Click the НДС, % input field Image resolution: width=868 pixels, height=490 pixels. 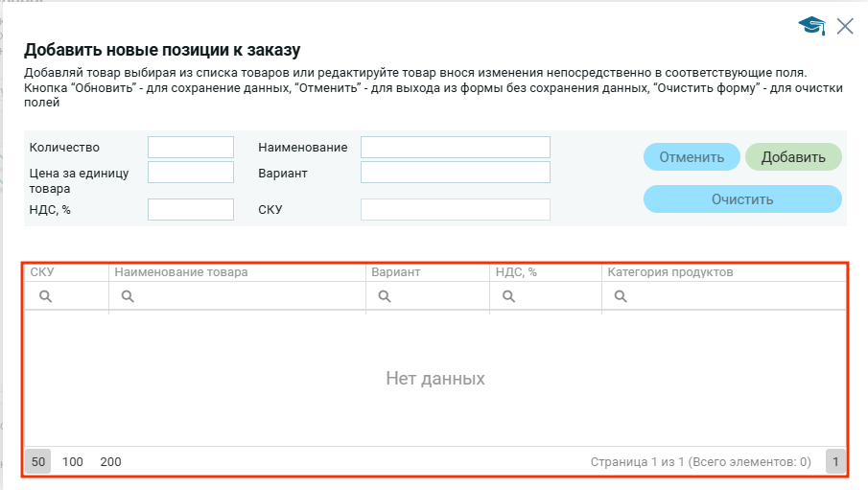(x=191, y=209)
